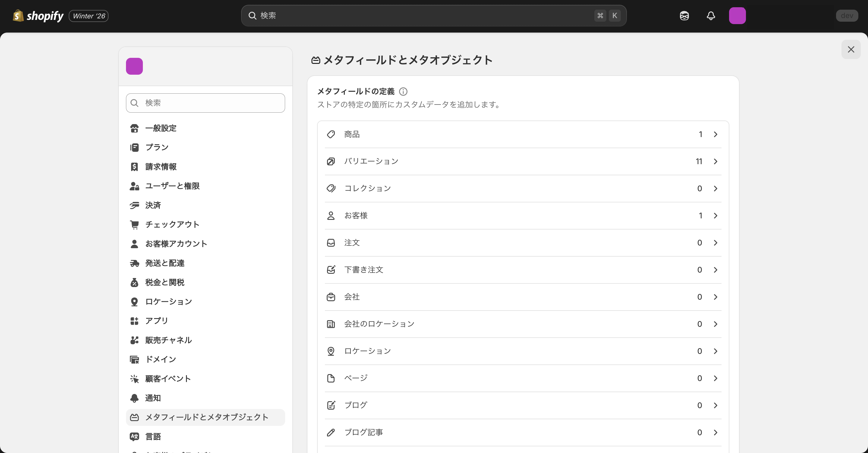The width and height of the screenshot is (868, 453).
Task: Click the Shopify logo
Action: [38, 15]
